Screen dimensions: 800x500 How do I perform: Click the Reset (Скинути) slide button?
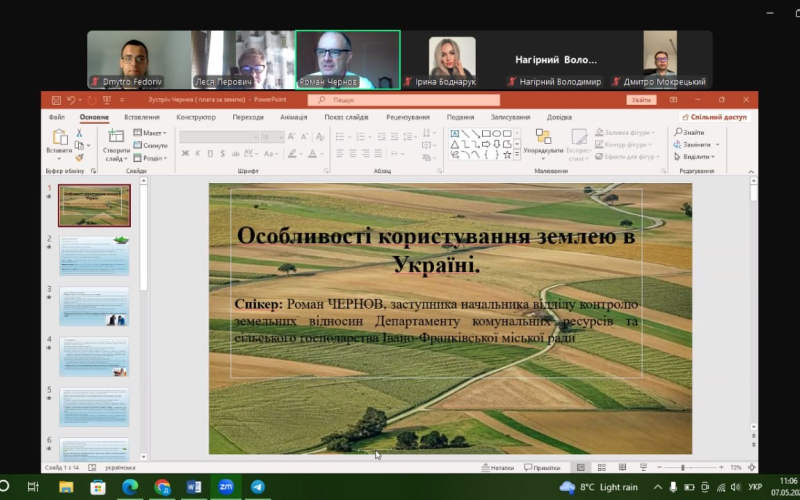[x=150, y=145]
